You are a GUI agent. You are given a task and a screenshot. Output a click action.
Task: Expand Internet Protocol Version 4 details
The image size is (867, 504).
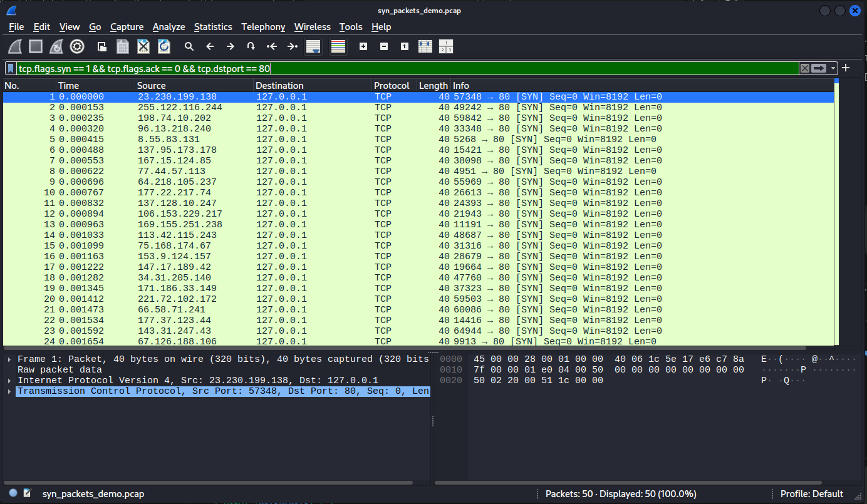[9, 380]
